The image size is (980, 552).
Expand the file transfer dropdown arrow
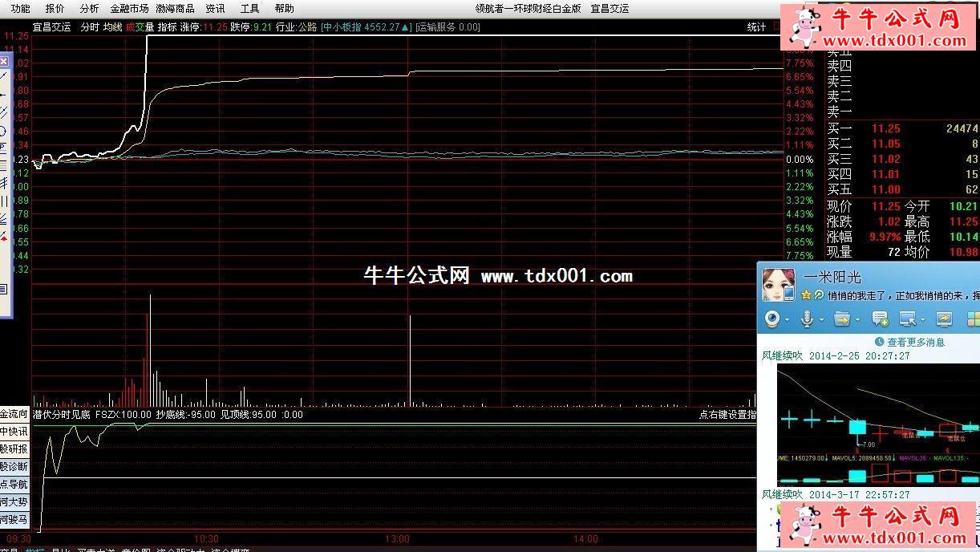pyautogui.click(x=856, y=319)
